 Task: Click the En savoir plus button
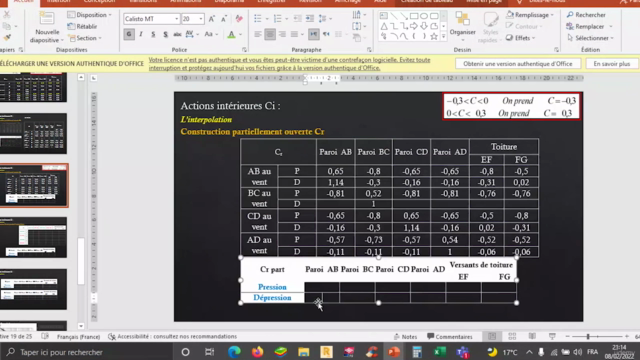point(611,64)
